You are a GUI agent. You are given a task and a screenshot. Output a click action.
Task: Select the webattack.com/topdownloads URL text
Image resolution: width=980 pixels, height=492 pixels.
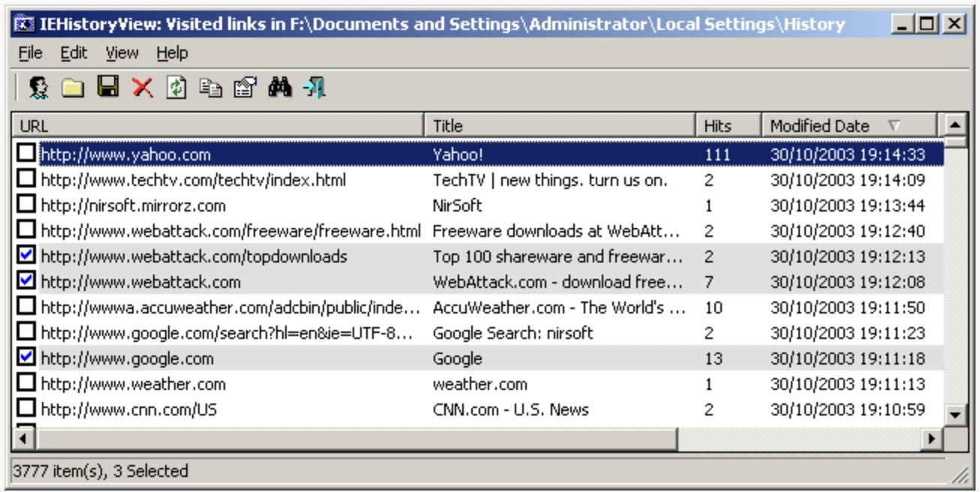tap(194, 256)
